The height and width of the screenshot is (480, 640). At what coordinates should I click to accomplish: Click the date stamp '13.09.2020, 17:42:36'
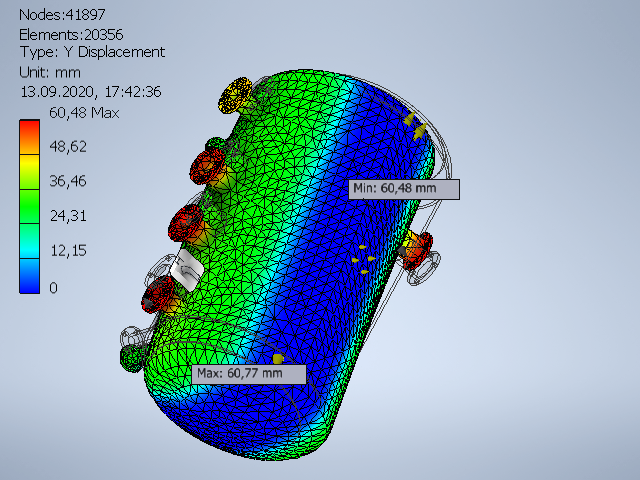coord(91,91)
